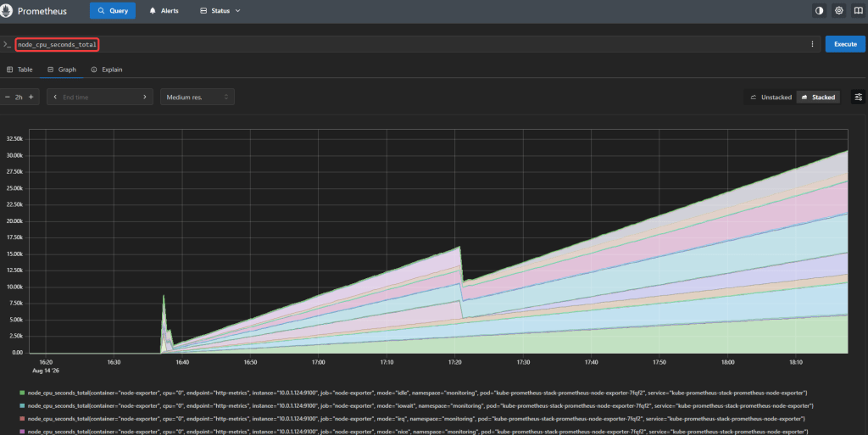Click the red swatch for mode irq series
The width and height of the screenshot is (868, 435).
tap(22, 419)
